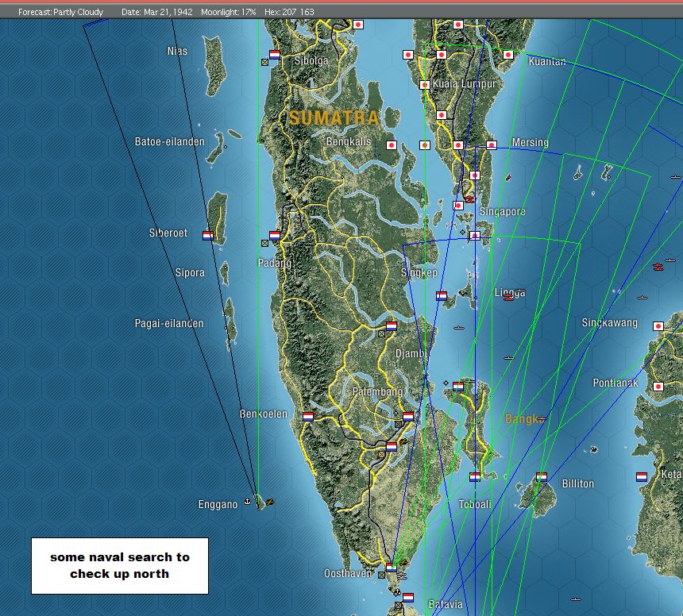Click aircraft icon beside flag south of Palembang

click(x=403, y=441)
